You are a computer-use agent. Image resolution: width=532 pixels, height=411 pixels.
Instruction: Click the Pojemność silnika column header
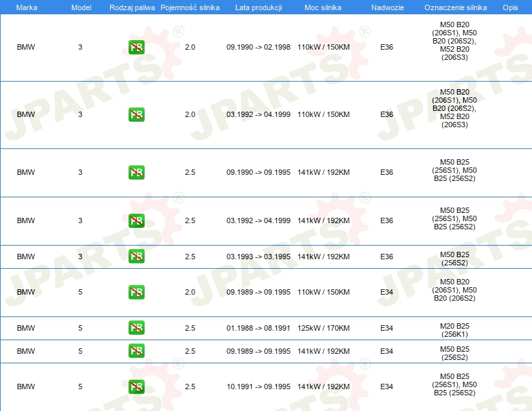(x=190, y=7)
